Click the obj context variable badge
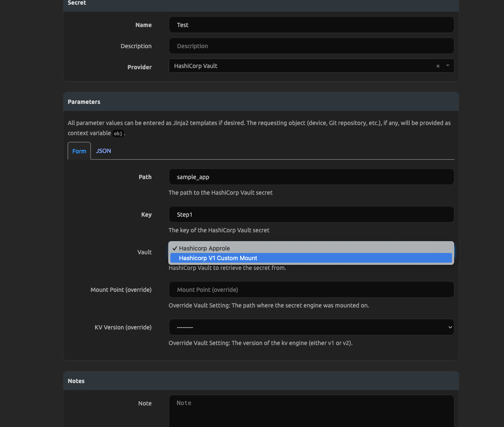 pyautogui.click(x=118, y=133)
